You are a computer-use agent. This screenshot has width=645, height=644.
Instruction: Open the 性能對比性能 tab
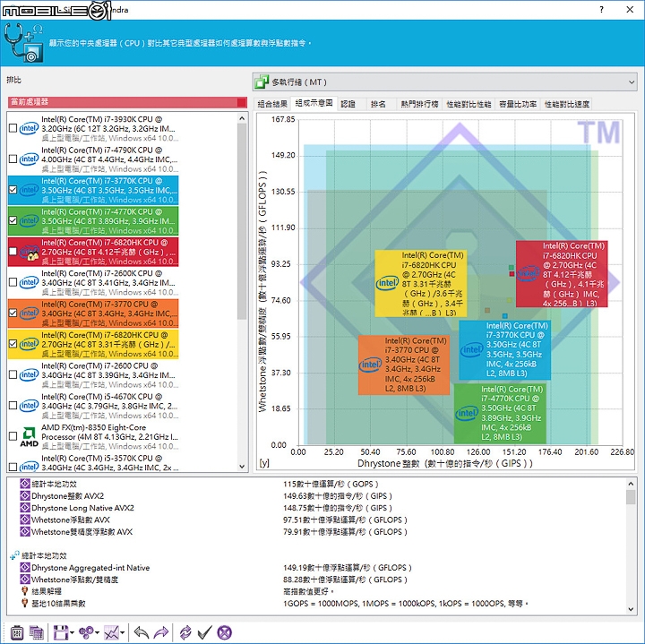tap(469, 104)
